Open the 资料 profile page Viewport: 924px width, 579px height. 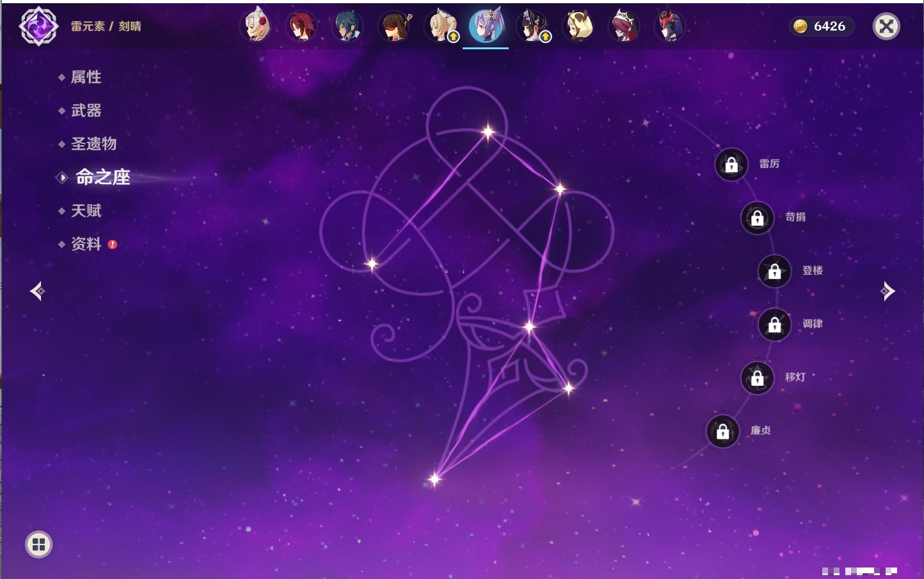pos(86,244)
